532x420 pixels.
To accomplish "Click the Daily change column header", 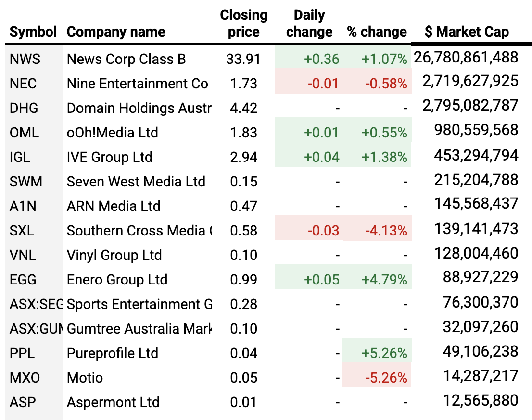I will pos(309,24).
